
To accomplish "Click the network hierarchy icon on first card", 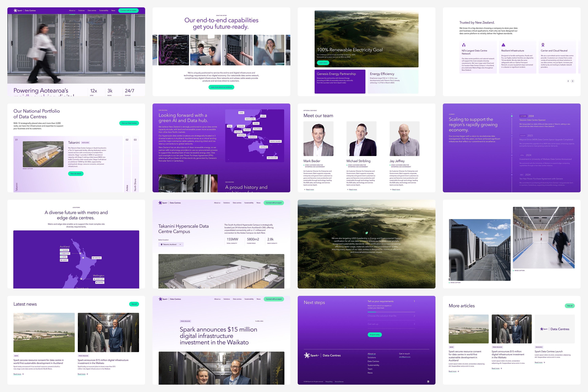I will click(464, 45).
